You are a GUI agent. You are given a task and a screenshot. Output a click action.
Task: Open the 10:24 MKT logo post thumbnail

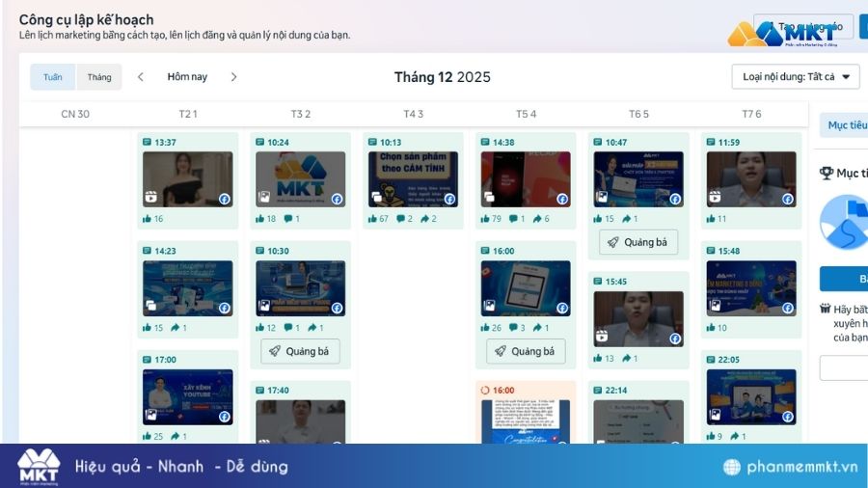click(x=301, y=179)
